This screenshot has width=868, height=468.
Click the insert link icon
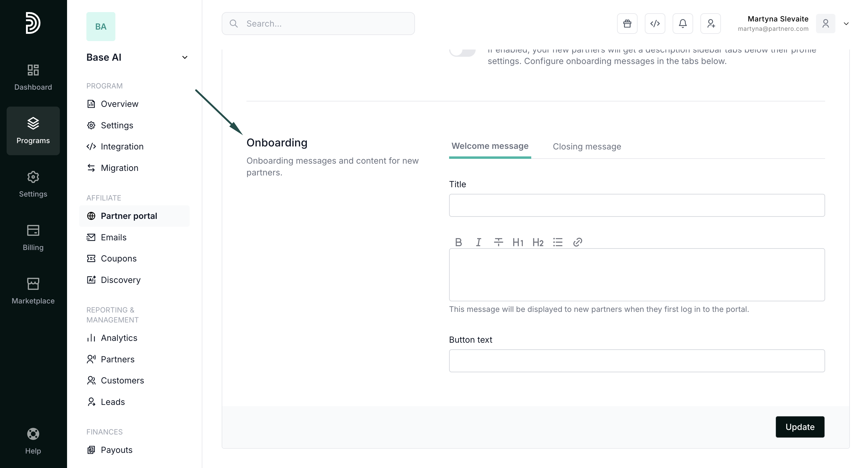577,242
